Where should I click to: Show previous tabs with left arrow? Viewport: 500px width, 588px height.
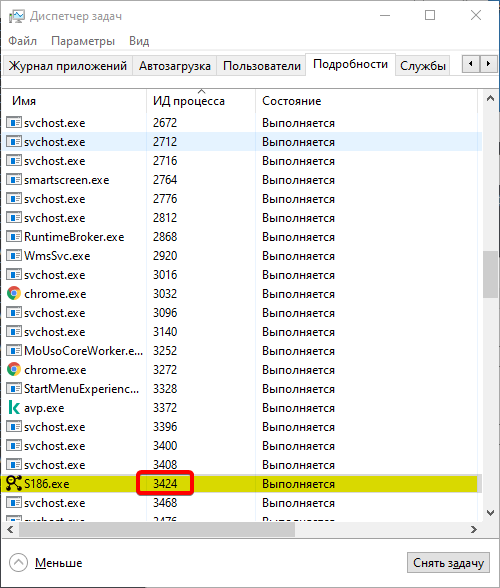(471, 64)
